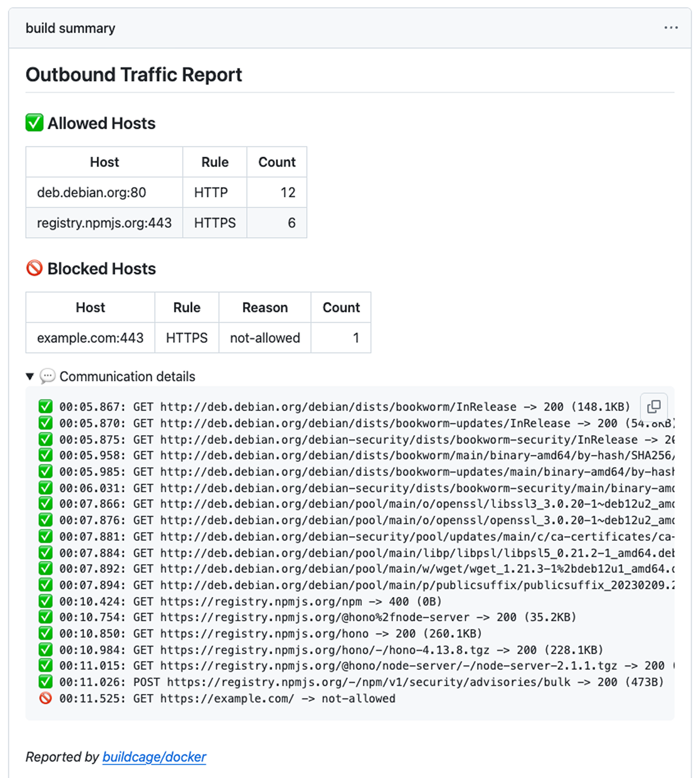Click the prohibited emoji beside Blocked Hosts

(x=35, y=268)
